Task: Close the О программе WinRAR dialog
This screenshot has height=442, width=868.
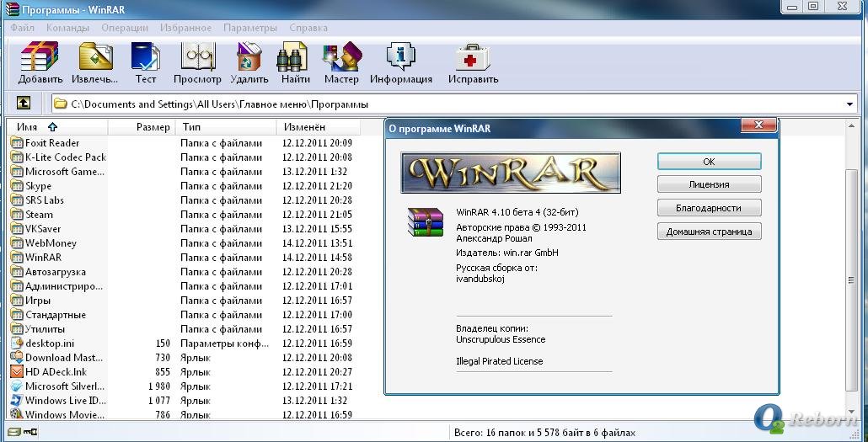Action: click(x=758, y=125)
